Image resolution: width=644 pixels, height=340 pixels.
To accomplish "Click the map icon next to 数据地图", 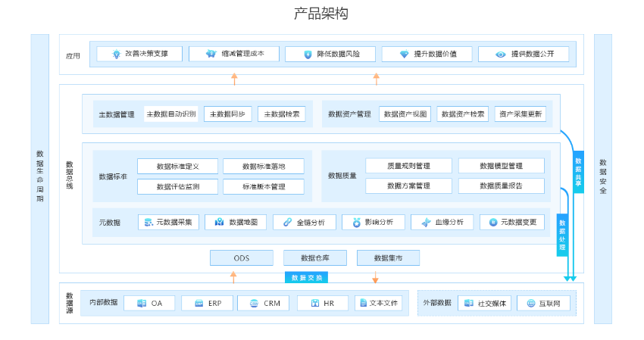I will pyautogui.click(x=219, y=223).
